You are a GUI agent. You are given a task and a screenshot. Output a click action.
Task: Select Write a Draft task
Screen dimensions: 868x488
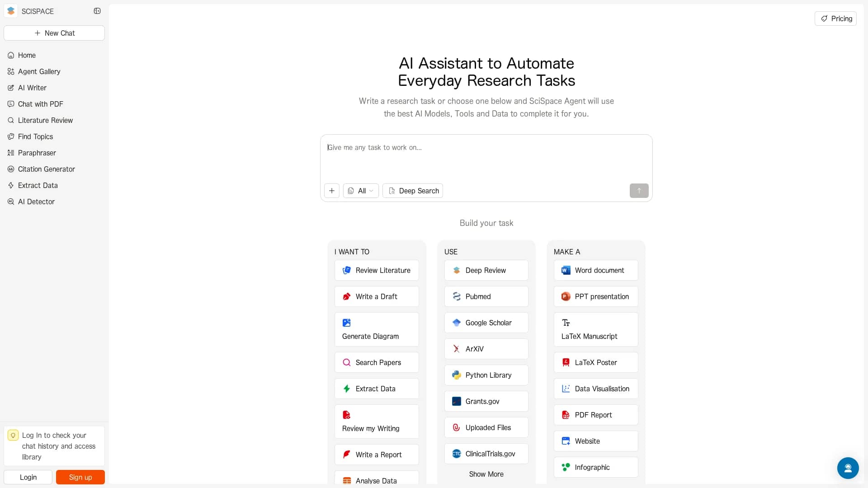[x=377, y=296]
